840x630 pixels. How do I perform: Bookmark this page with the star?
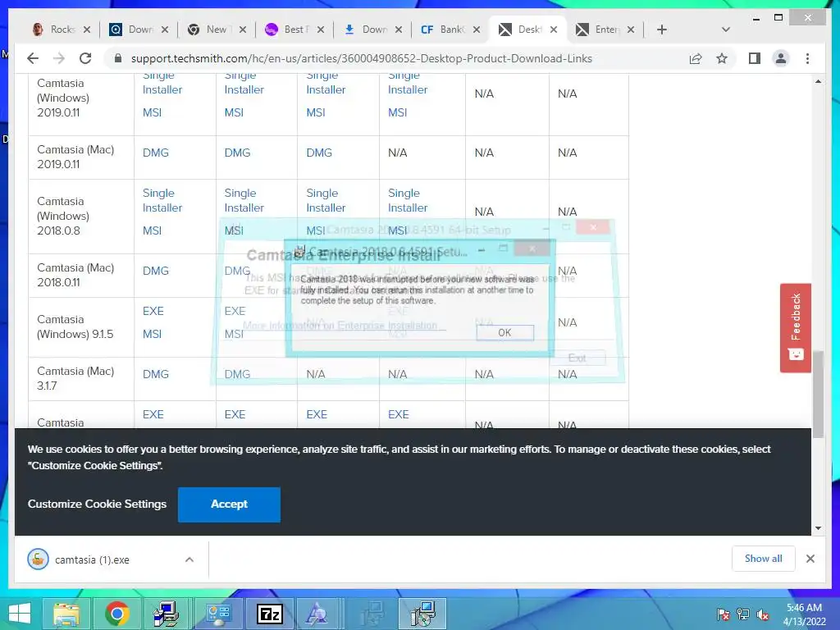722,58
